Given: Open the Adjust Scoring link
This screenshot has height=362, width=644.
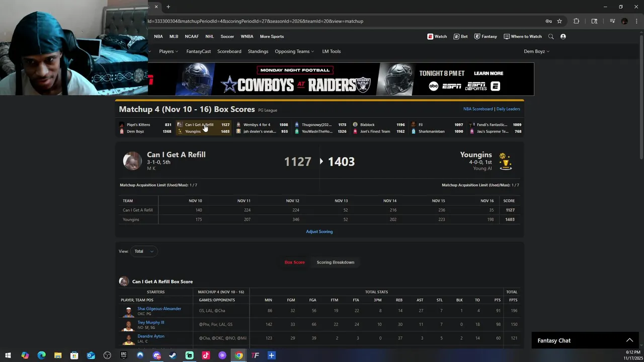Looking at the screenshot, I should (319, 231).
